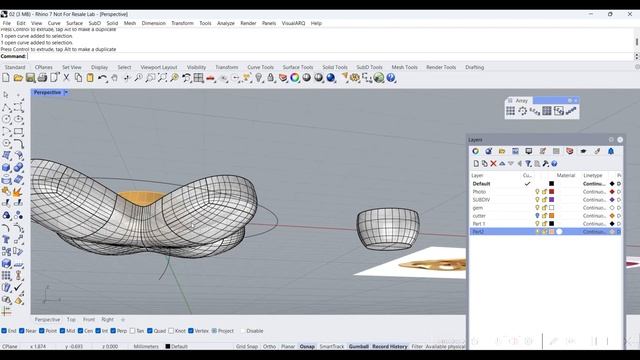Select the Pan hand tool
Screen dimensions: 640x360
(x=115, y=78)
